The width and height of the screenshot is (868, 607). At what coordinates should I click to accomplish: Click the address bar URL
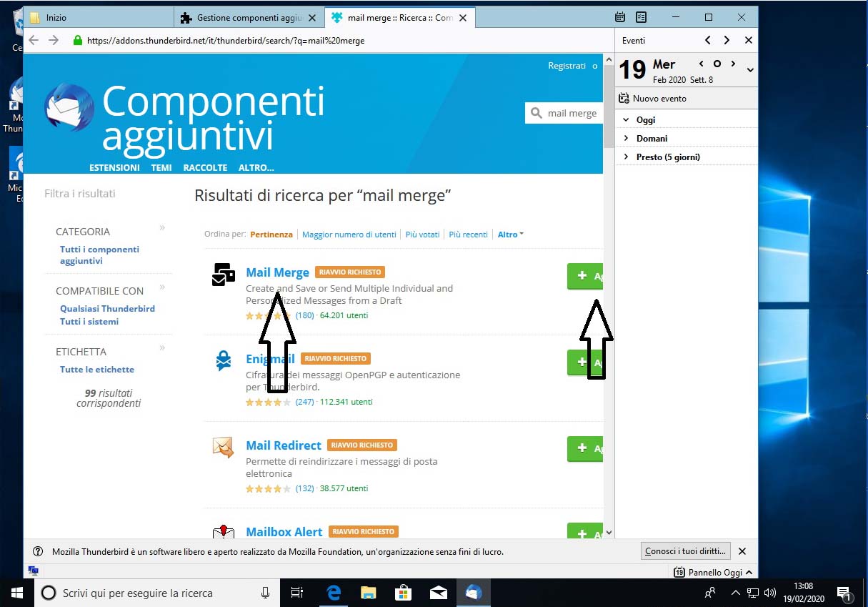[x=226, y=41]
